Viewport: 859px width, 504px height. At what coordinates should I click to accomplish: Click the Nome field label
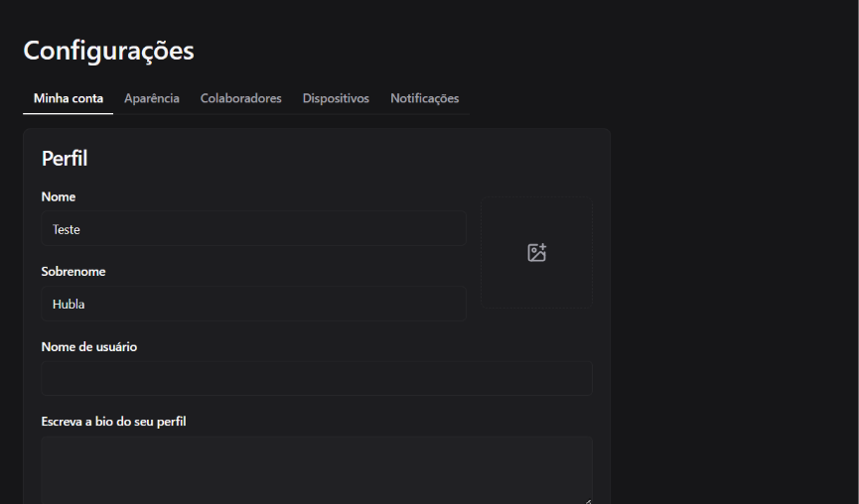[x=59, y=196]
